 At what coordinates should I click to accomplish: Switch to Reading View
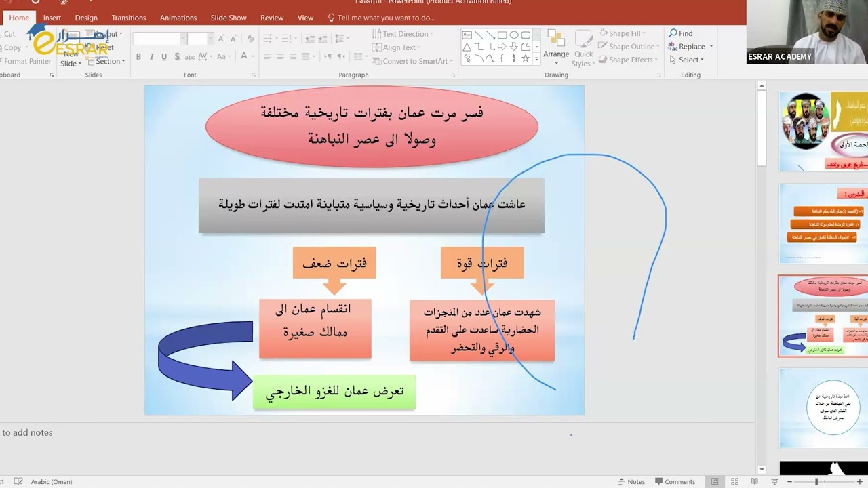click(x=755, y=481)
